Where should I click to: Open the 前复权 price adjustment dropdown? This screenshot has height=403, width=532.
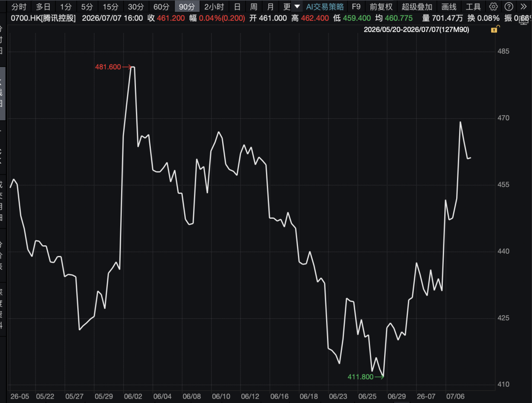pos(381,6)
